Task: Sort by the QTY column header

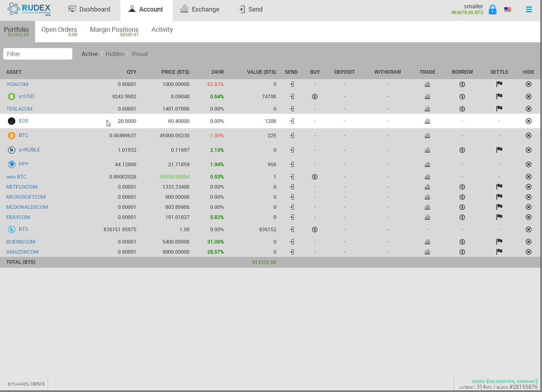Action: [131, 72]
